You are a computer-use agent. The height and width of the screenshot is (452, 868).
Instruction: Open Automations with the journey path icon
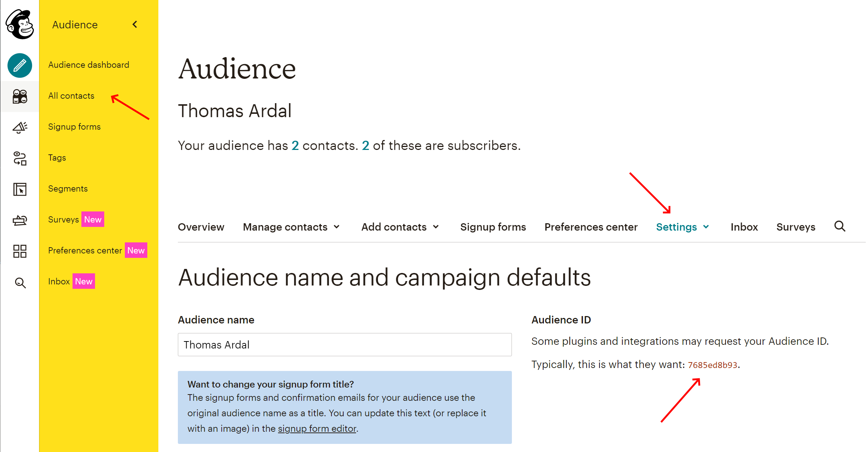pos(20,158)
